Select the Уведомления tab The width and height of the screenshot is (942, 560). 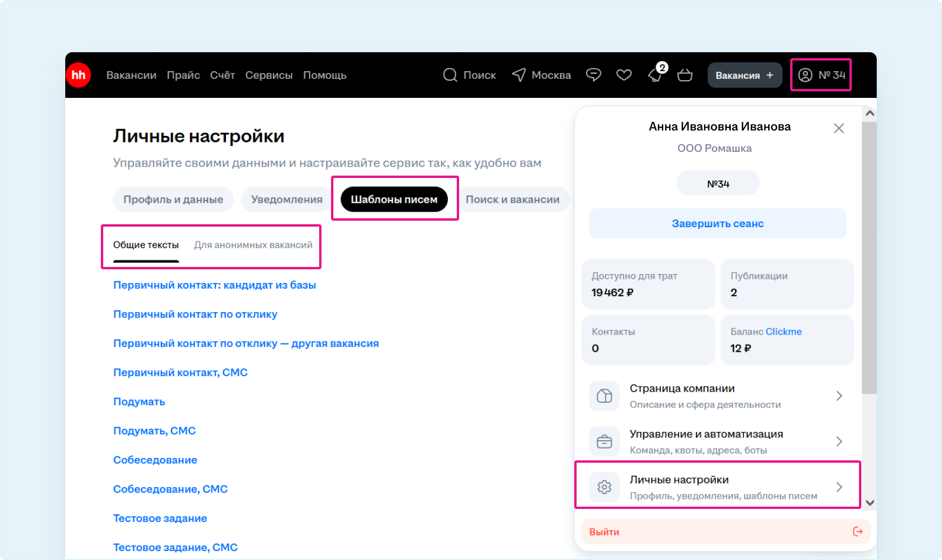(x=287, y=199)
